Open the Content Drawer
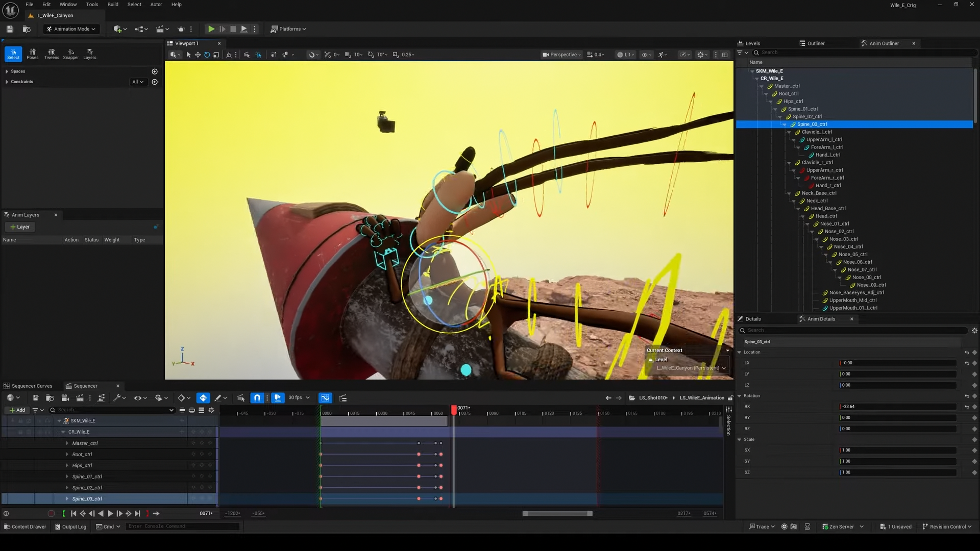The height and width of the screenshot is (551, 980). pyautogui.click(x=25, y=527)
